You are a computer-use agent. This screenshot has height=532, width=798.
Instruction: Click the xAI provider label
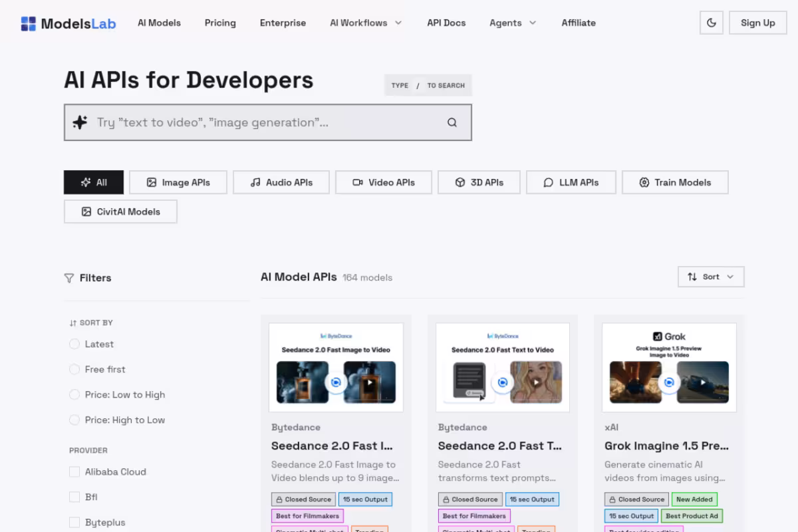pos(611,427)
